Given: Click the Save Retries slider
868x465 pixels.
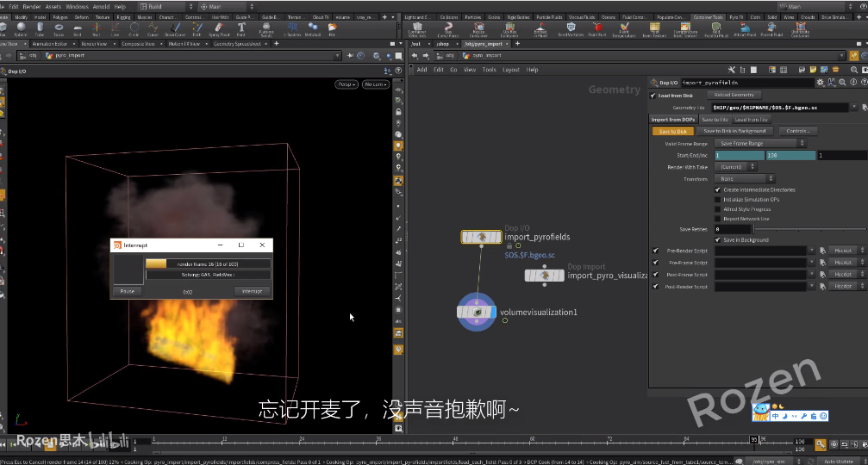Looking at the screenshot, I should [810, 229].
